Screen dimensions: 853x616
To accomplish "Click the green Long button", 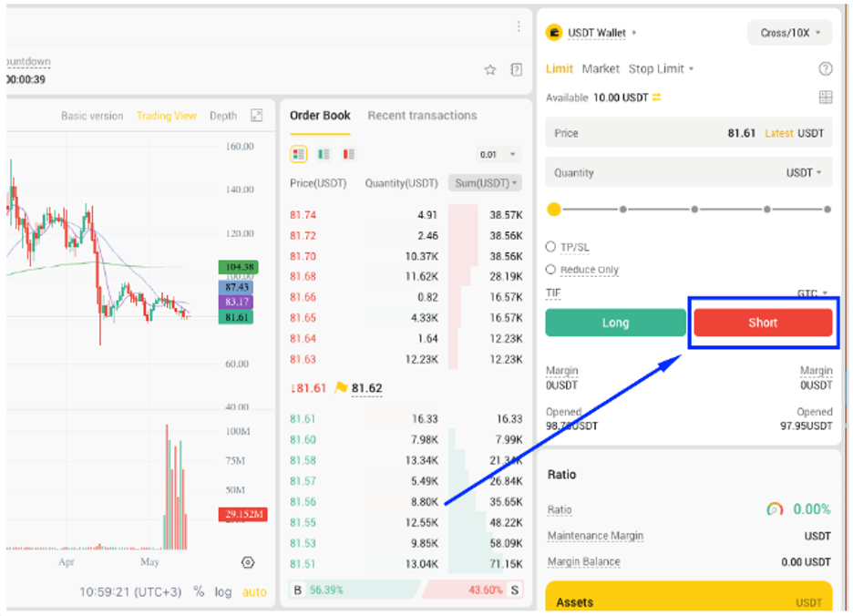I will 615,322.
